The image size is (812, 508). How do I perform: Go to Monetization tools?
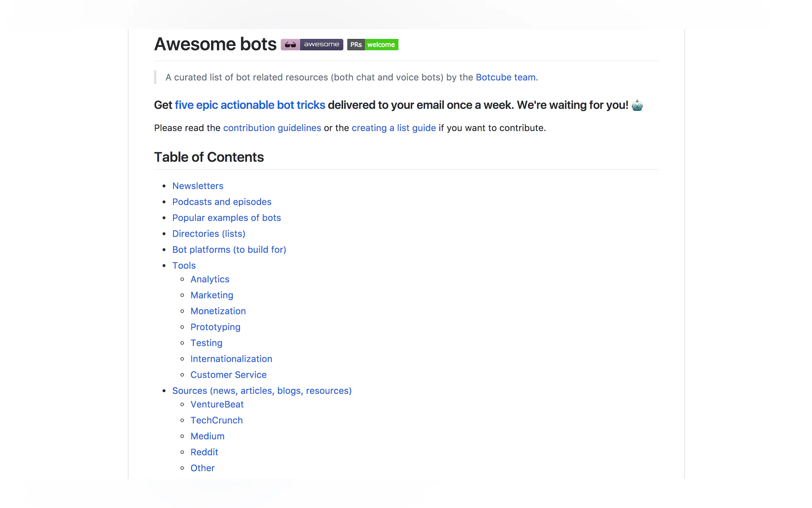point(218,311)
